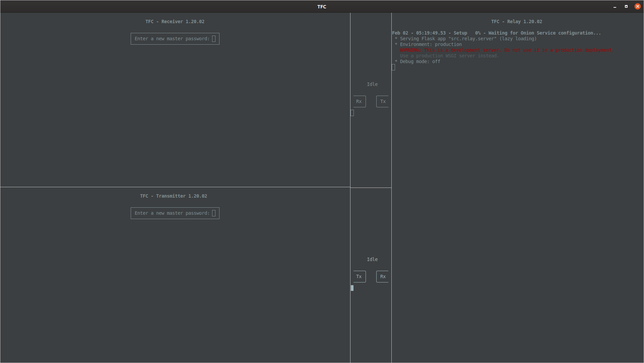
Task: Click the red development server WARNING line
Action: point(506,50)
